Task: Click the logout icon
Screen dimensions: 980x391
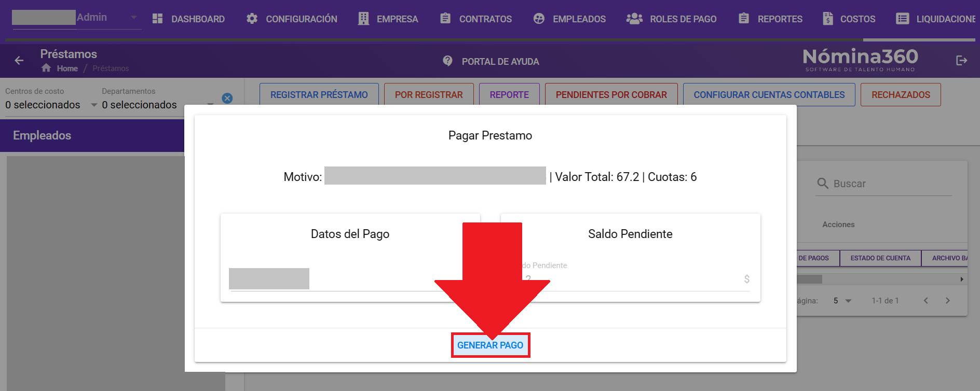Action: [961, 61]
